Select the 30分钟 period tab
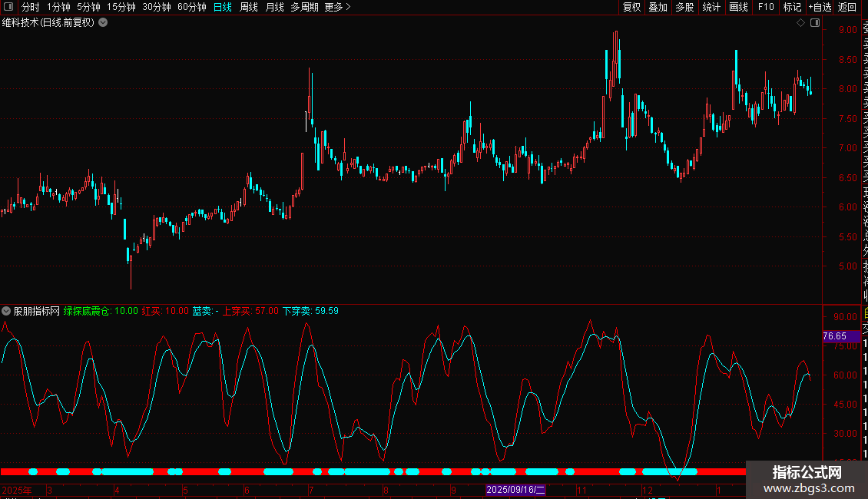Screen dimensions: 868x499 coord(157,7)
